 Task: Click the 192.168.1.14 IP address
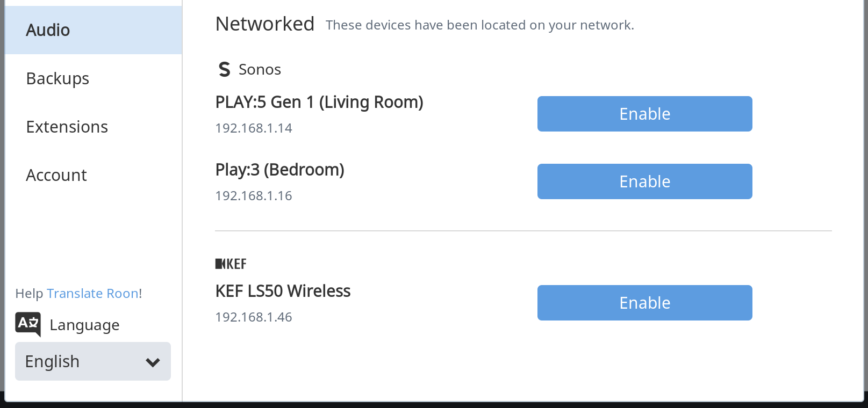[x=254, y=128]
